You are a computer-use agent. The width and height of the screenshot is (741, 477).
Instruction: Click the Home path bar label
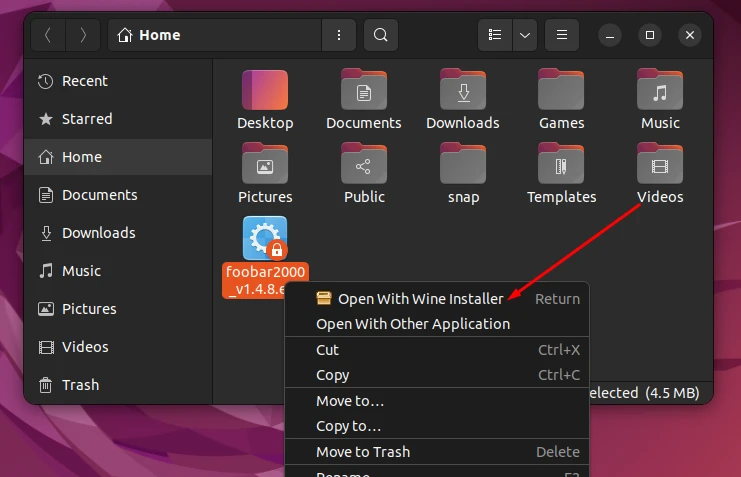[159, 35]
